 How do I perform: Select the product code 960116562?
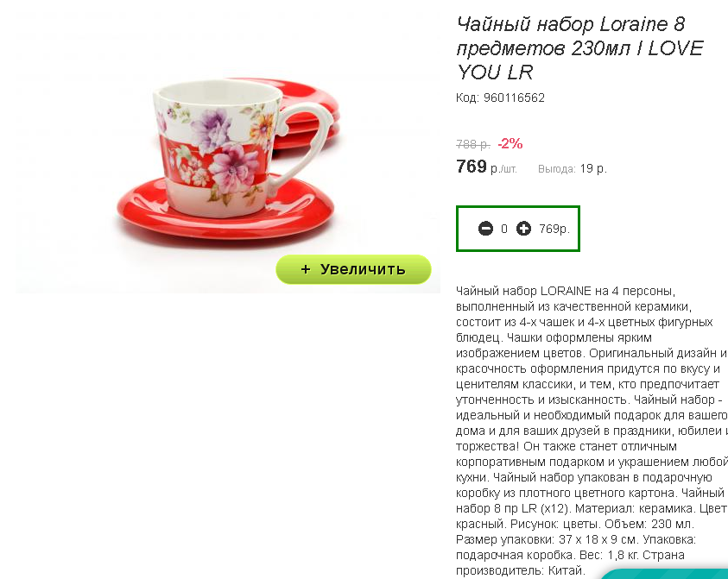(x=514, y=98)
